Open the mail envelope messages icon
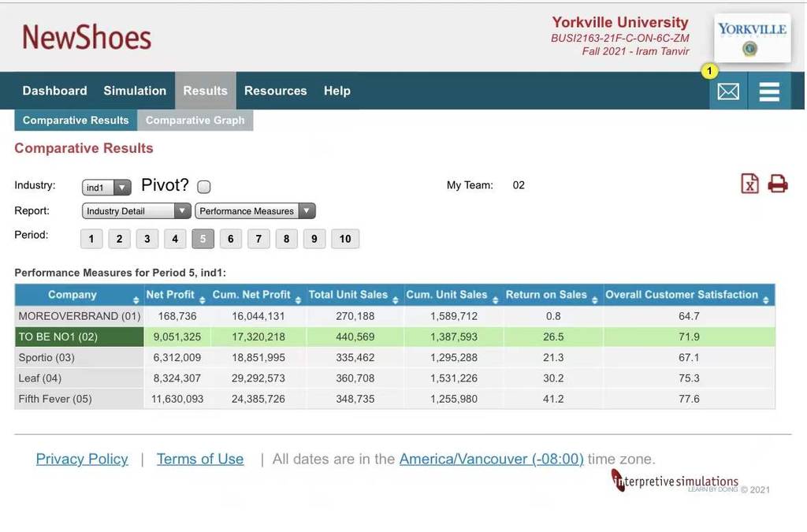 pyautogui.click(x=728, y=91)
